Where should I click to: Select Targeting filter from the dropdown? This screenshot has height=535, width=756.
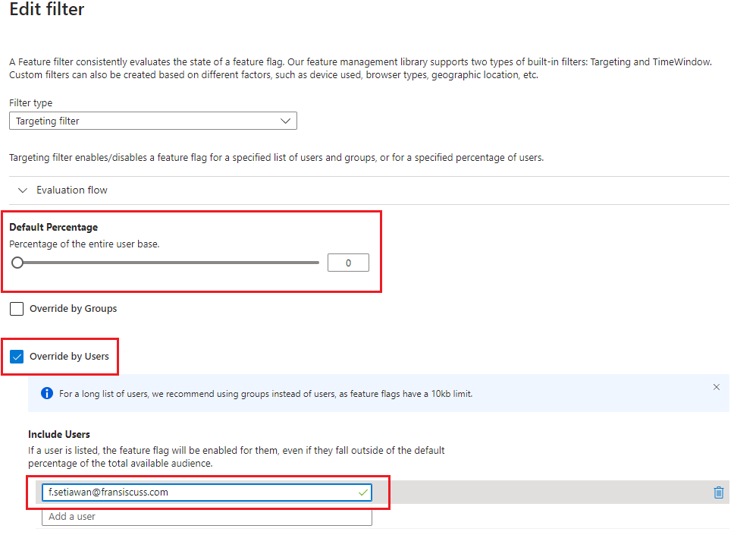click(152, 121)
